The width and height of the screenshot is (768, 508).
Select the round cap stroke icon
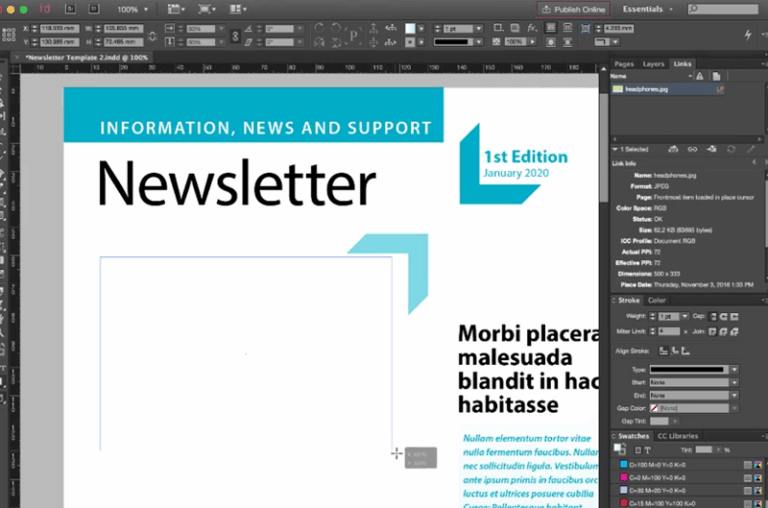724,317
